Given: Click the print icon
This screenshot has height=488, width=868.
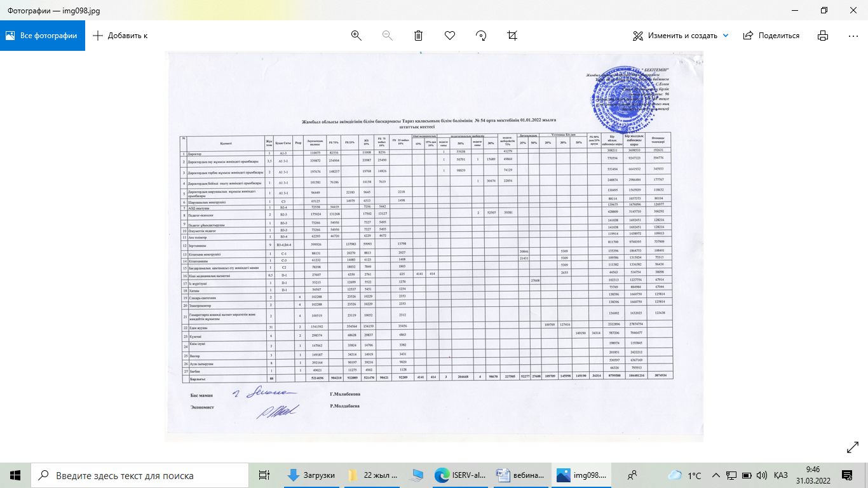Looking at the screenshot, I should pos(823,36).
